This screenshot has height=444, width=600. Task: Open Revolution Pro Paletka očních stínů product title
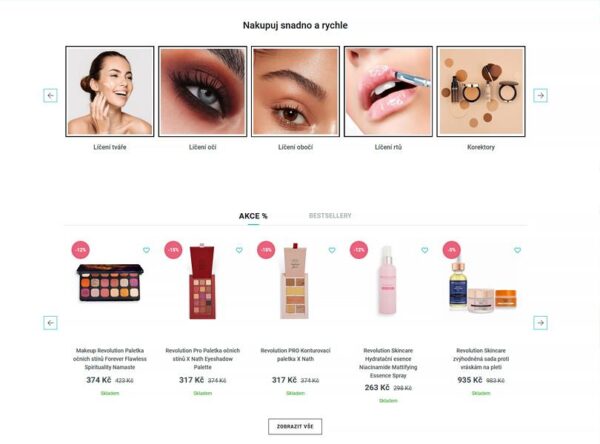202,359
